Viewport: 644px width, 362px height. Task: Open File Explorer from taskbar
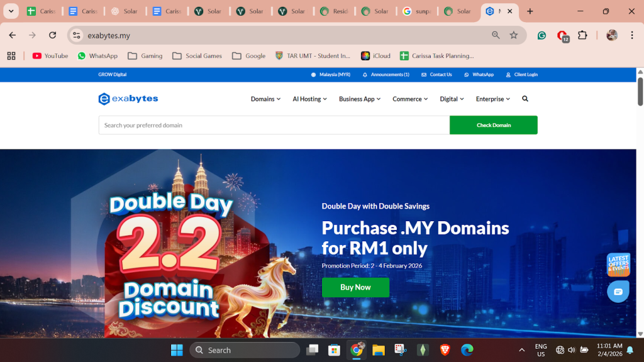378,350
